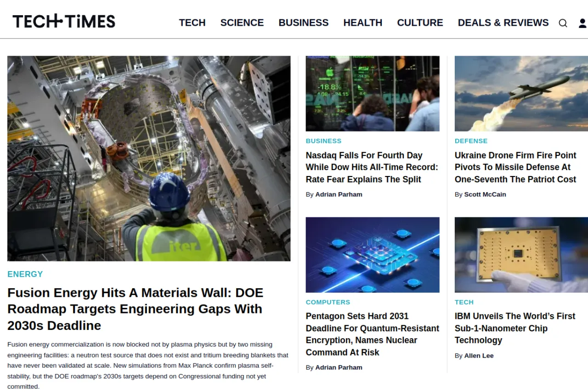View author Adrian Parham under Nasdaq story

339,194
